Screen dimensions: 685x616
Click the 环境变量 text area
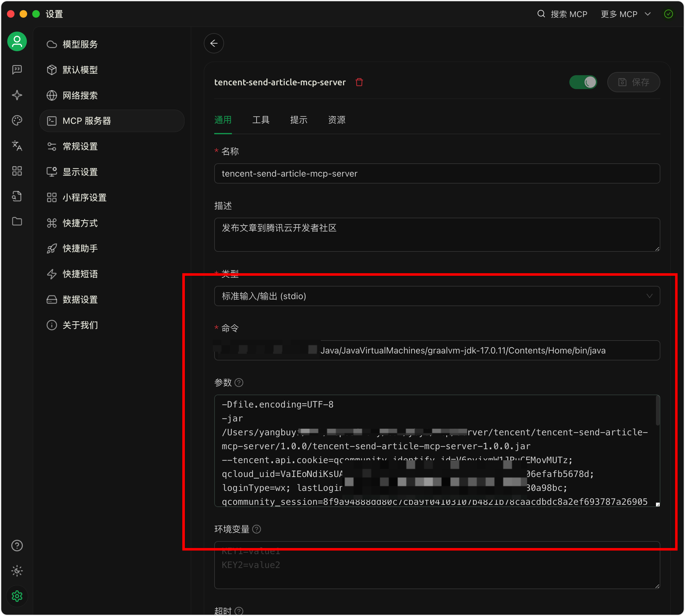point(437,565)
